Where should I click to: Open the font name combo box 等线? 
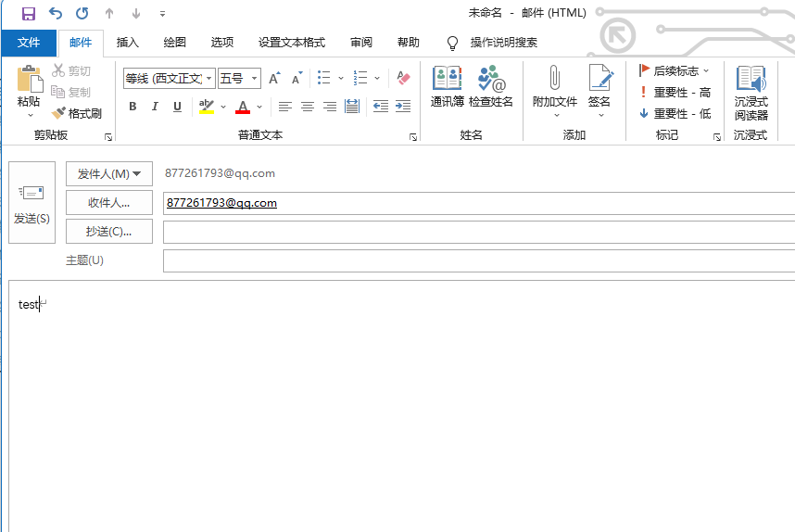pos(170,79)
